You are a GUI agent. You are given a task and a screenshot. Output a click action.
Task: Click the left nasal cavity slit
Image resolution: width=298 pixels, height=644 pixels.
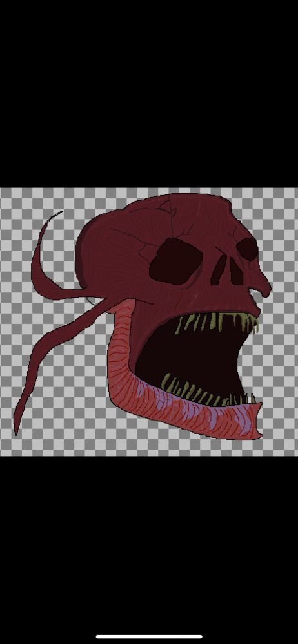(x=218, y=270)
